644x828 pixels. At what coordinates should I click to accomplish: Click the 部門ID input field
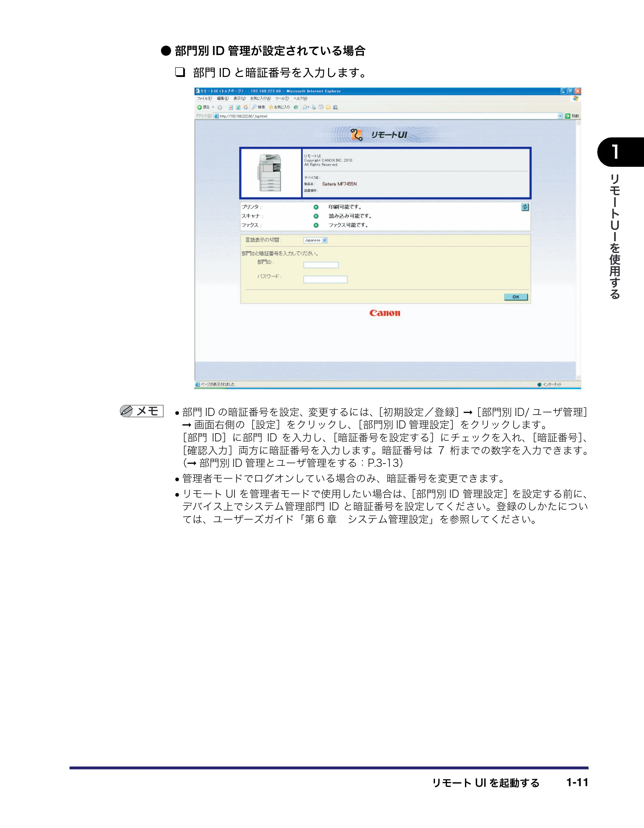[321, 265]
